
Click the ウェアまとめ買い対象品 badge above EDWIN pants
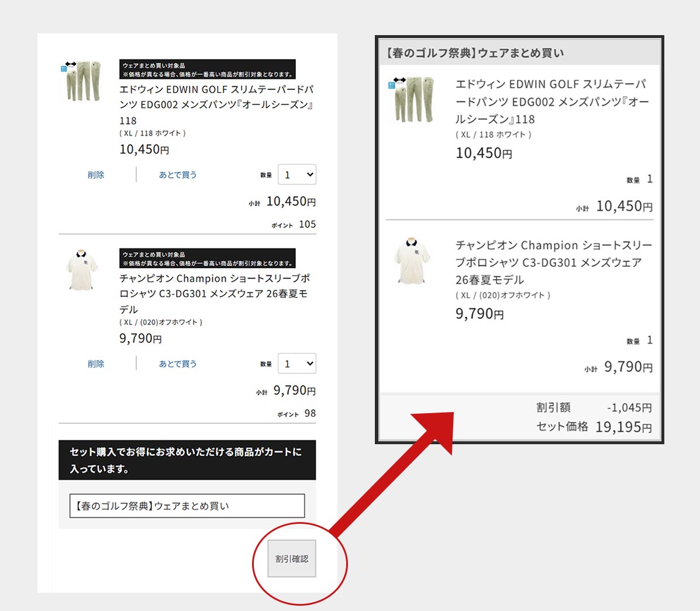pyautogui.click(x=207, y=70)
